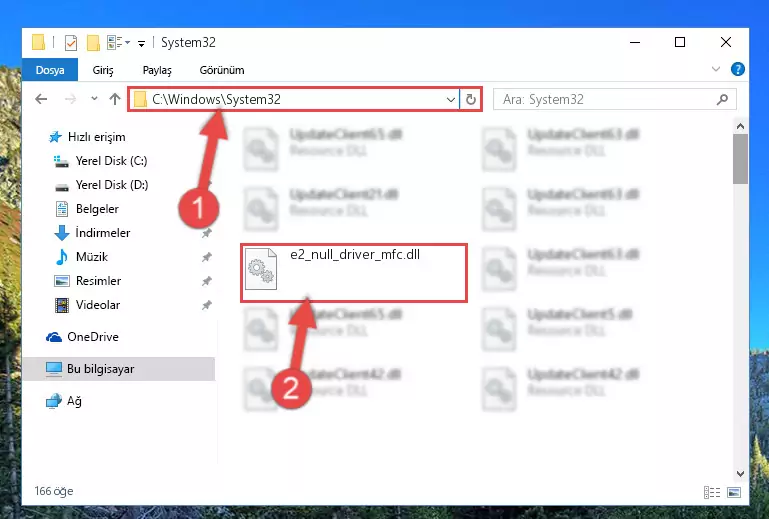Open the recent locations dropdown arrow

94,99
